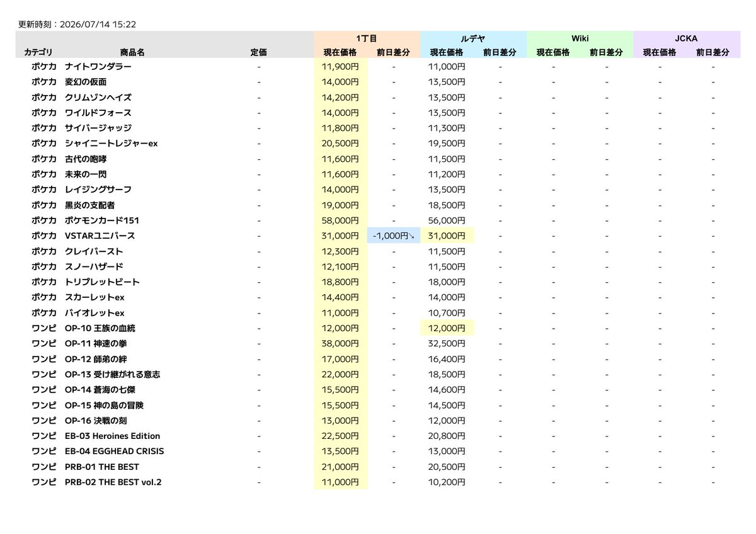Select the ルデヤ group header
Image resolution: width=756 pixels, height=534 pixels.
[472, 38]
